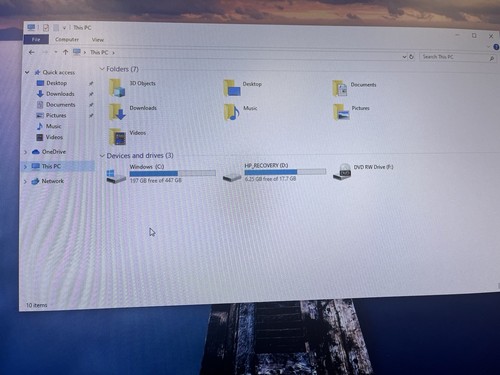Open the 3D Objects folder icon
The image size is (500, 375).
click(117, 88)
